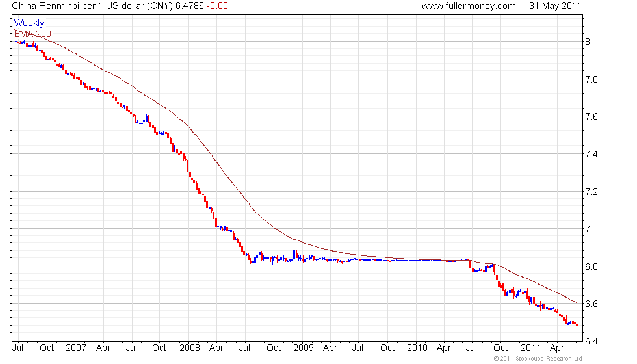Click the date '31 May 2011'
637x364 pixels.
555,6
